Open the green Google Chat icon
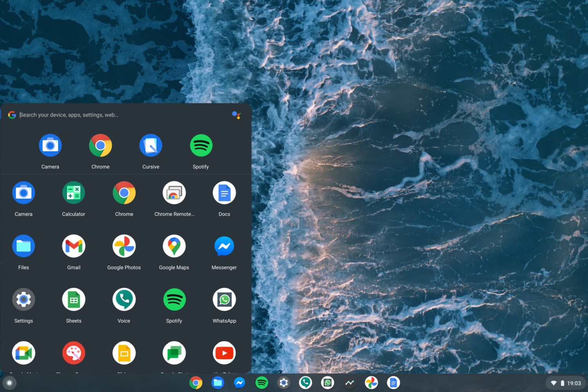Screen dimensions: 588x392 click(174, 353)
